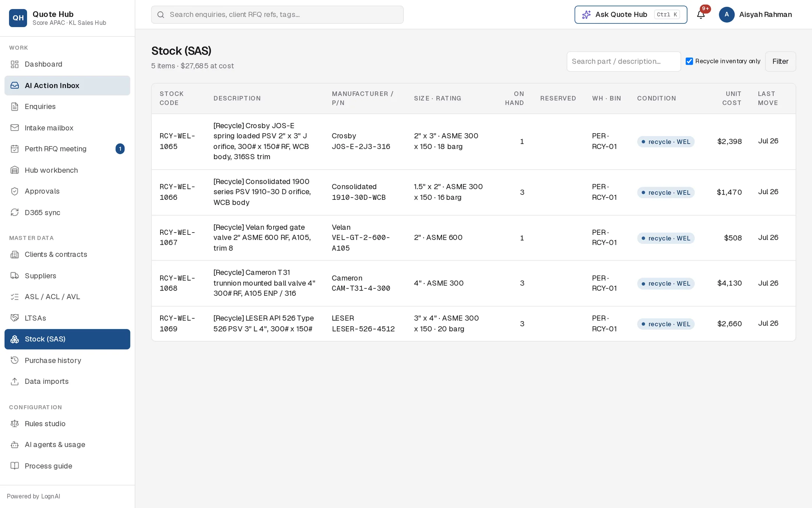Click the Data imports upload icon
This screenshot has height=508, width=812.
pos(15,382)
